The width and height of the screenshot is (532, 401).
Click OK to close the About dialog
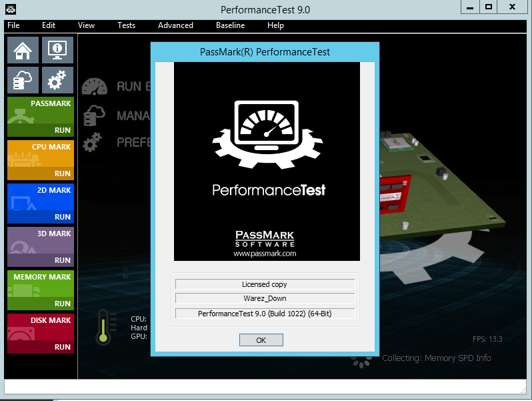pyautogui.click(x=261, y=340)
